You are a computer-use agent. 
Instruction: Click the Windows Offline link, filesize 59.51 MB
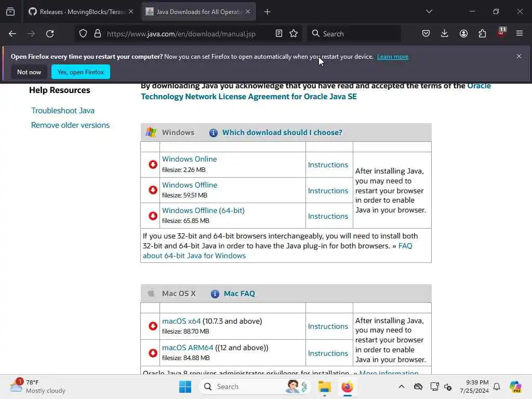coord(190,185)
